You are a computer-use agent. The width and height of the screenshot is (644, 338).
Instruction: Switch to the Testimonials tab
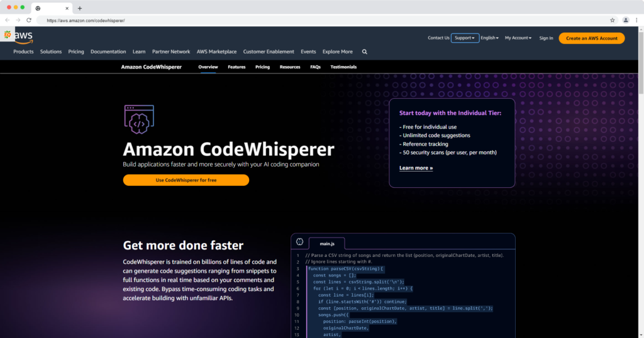pos(343,67)
